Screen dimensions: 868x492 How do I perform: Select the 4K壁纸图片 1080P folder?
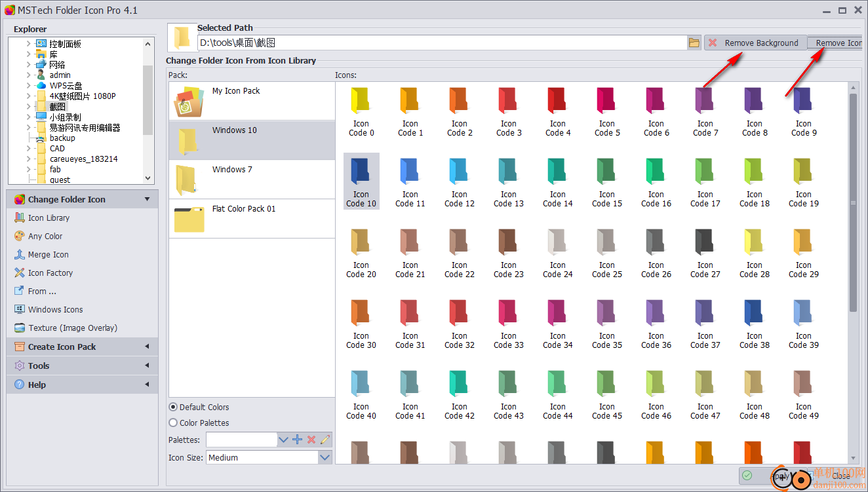[83, 96]
